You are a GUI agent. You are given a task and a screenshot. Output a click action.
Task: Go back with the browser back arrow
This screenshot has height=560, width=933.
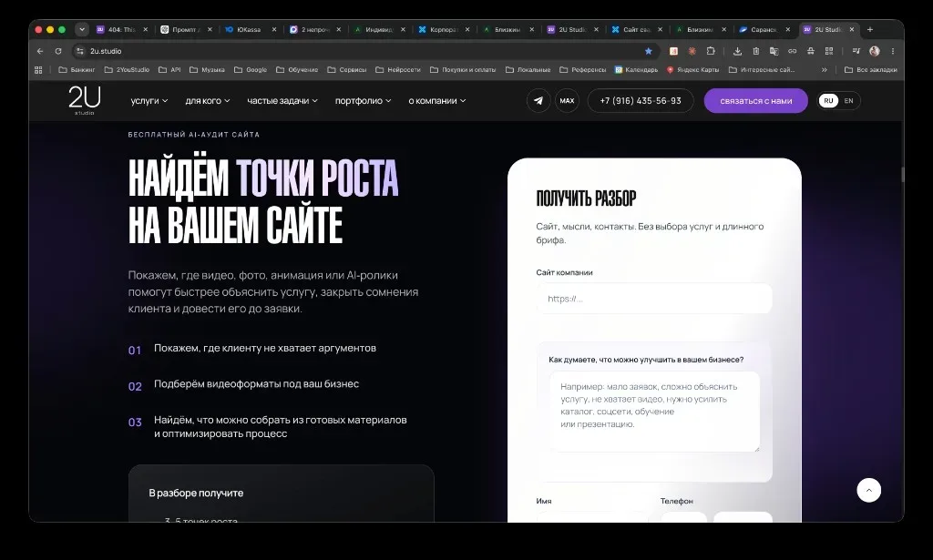(x=40, y=51)
